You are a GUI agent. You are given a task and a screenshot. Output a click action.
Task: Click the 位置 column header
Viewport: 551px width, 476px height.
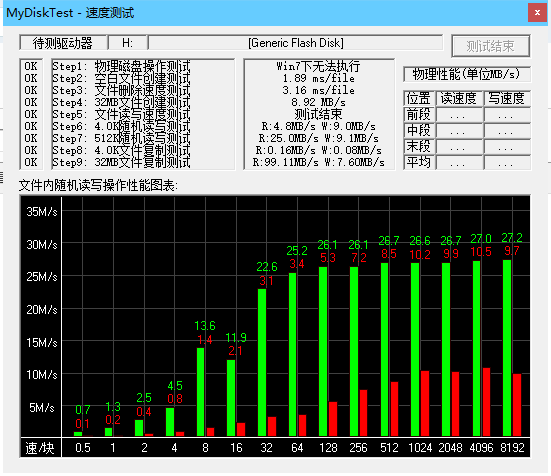pos(419,98)
